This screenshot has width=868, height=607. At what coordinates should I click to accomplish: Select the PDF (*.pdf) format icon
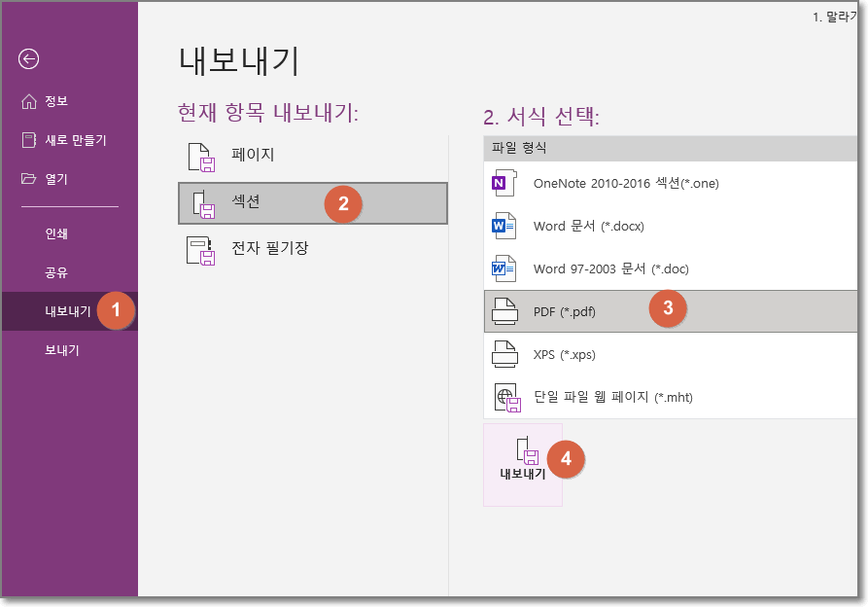click(x=503, y=311)
